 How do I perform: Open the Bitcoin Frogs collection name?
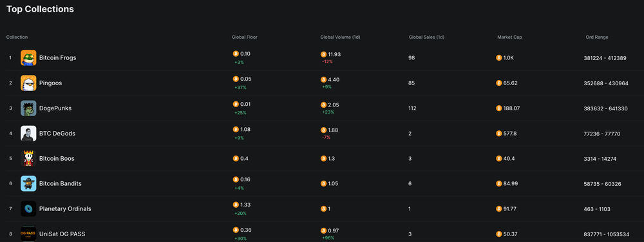[x=57, y=57]
